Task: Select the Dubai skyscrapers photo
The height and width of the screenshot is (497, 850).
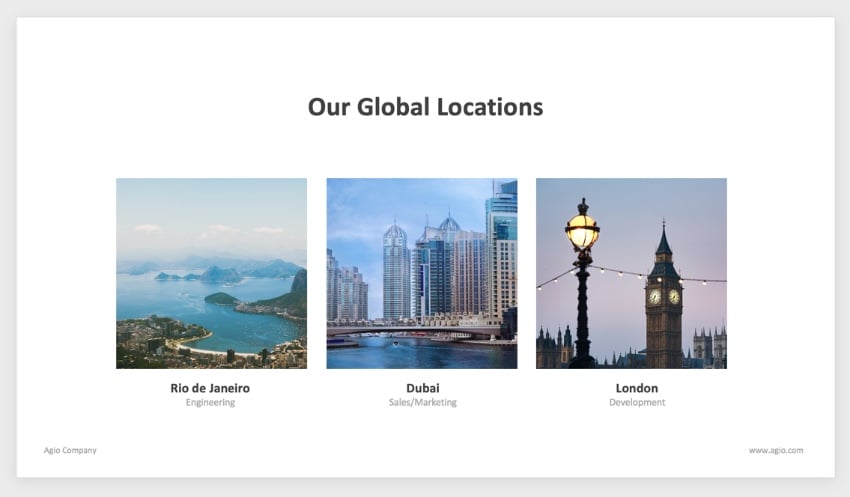Action: (x=422, y=273)
